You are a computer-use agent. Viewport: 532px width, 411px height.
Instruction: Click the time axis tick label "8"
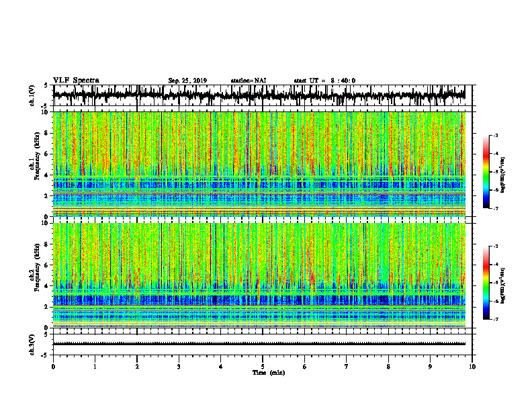tap(388, 367)
